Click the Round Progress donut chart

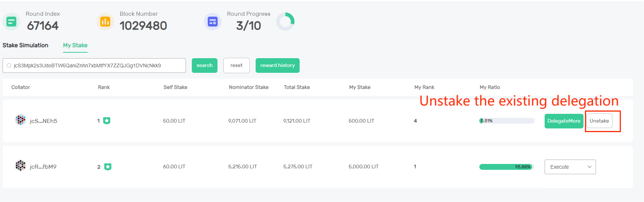tap(285, 22)
